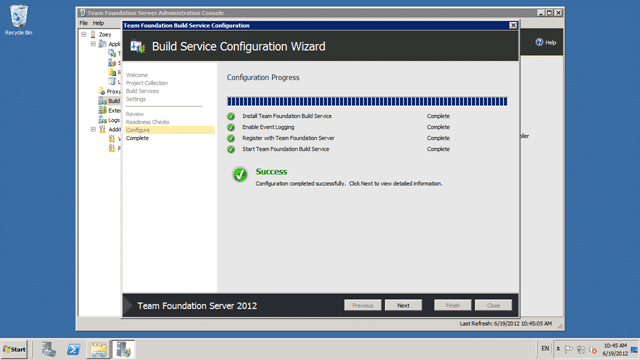
Task: Go to the Review wizard step
Action: point(135,114)
